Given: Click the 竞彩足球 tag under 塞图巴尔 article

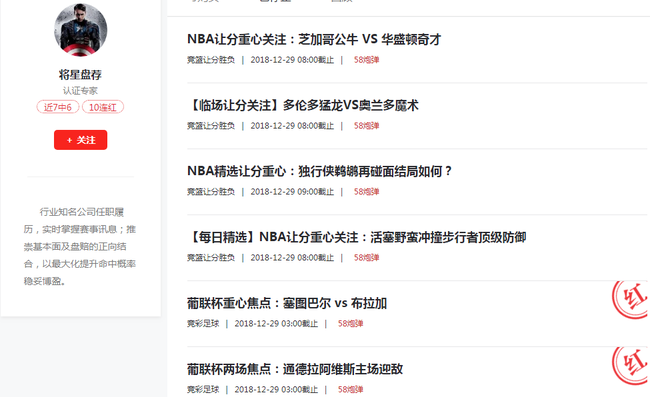Looking at the screenshot, I should click(x=203, y=323).
